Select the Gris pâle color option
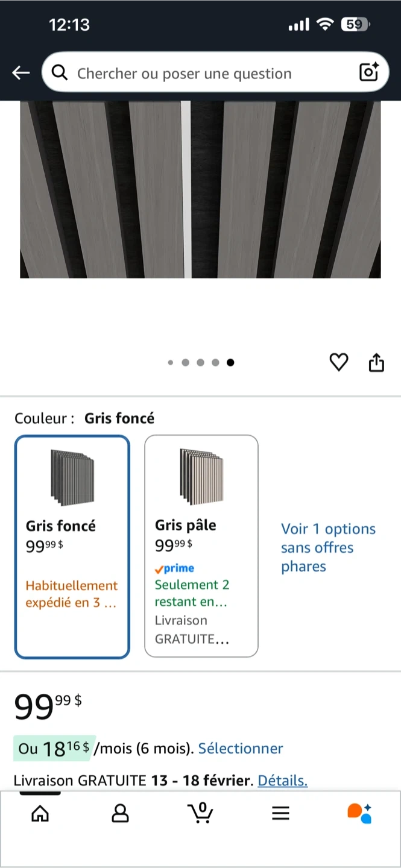Viewport: 401px width, 868px height. pos(201,547)
